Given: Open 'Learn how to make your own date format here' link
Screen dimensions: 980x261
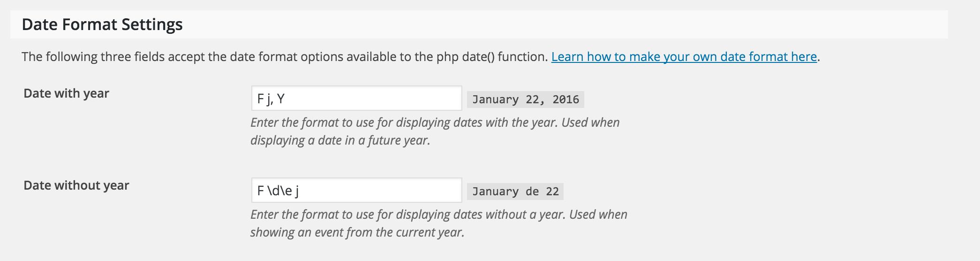Looking at the screenshot, I should [684, 57].
